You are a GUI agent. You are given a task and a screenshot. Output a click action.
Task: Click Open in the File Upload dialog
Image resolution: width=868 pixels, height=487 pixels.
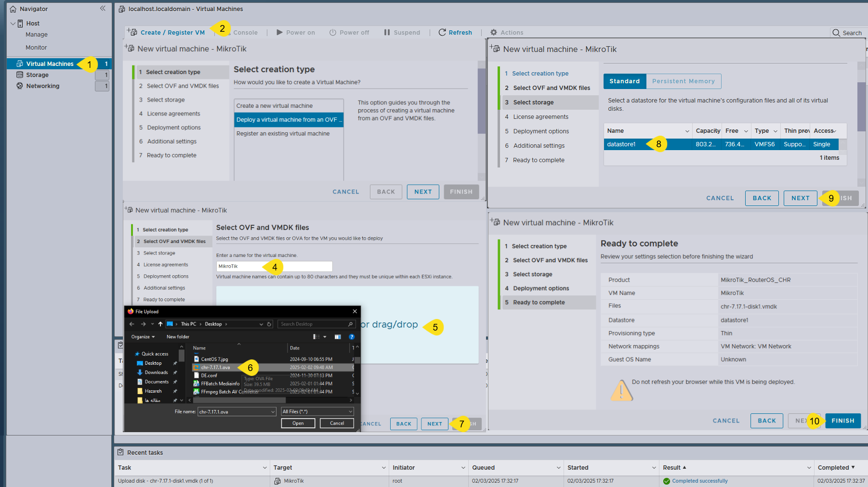298,423
